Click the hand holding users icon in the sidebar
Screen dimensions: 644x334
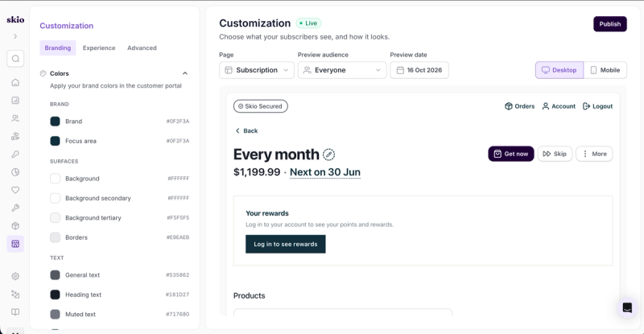(15, 136)
